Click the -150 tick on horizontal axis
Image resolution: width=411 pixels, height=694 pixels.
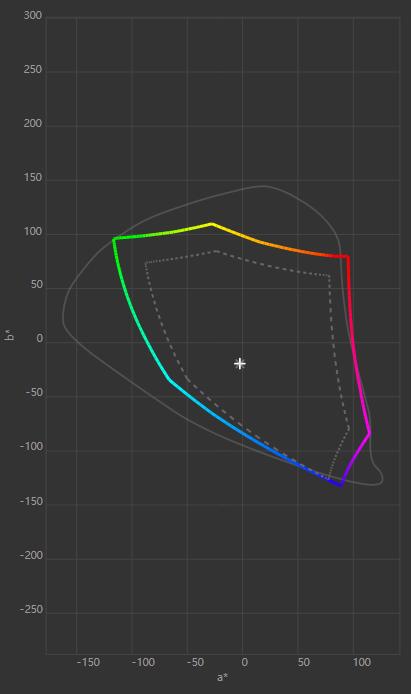[88, 663]
